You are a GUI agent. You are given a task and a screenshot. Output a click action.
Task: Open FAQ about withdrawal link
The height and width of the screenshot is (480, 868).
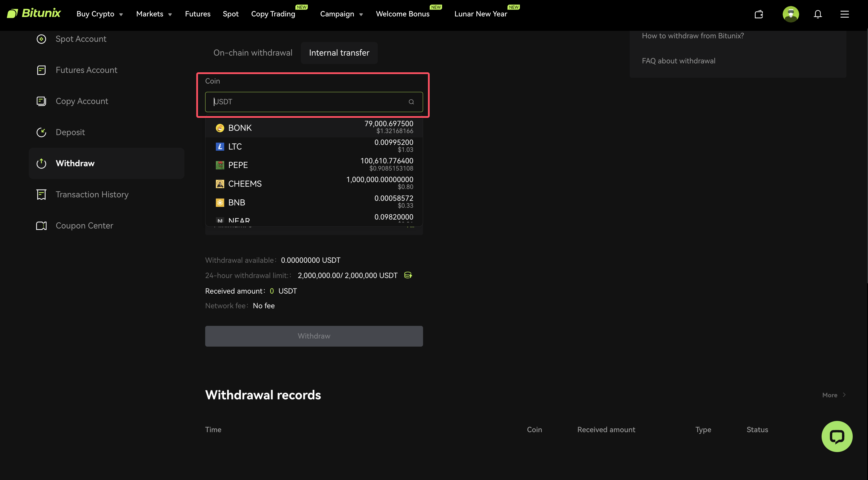point(678,61)
